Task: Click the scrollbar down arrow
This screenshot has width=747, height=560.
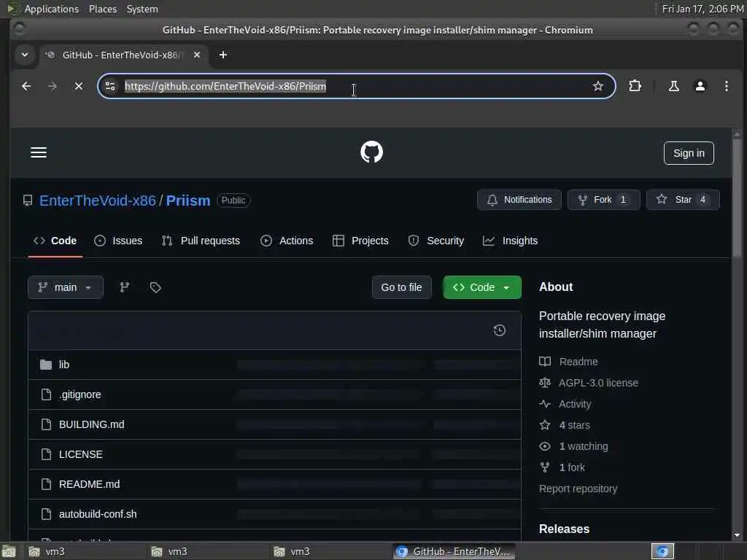Action: pyautogui.click(x=737, y=535)
